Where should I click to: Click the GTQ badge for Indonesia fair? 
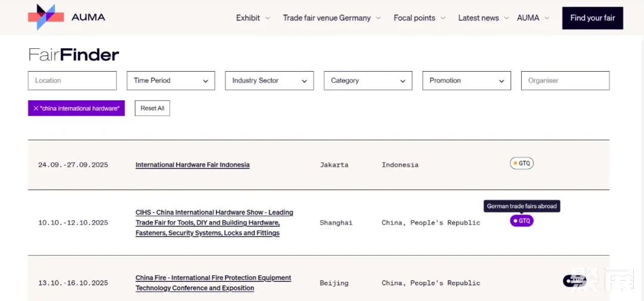coord(522,163)
